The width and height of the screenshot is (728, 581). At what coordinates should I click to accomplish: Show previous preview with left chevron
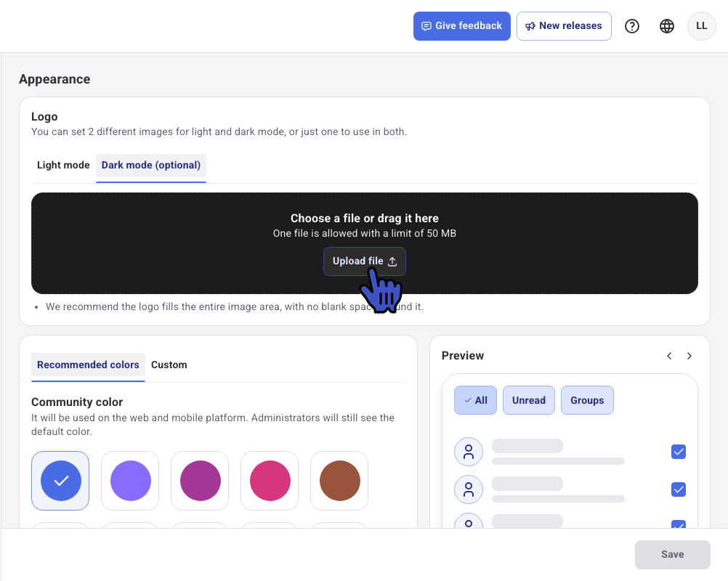669,356
